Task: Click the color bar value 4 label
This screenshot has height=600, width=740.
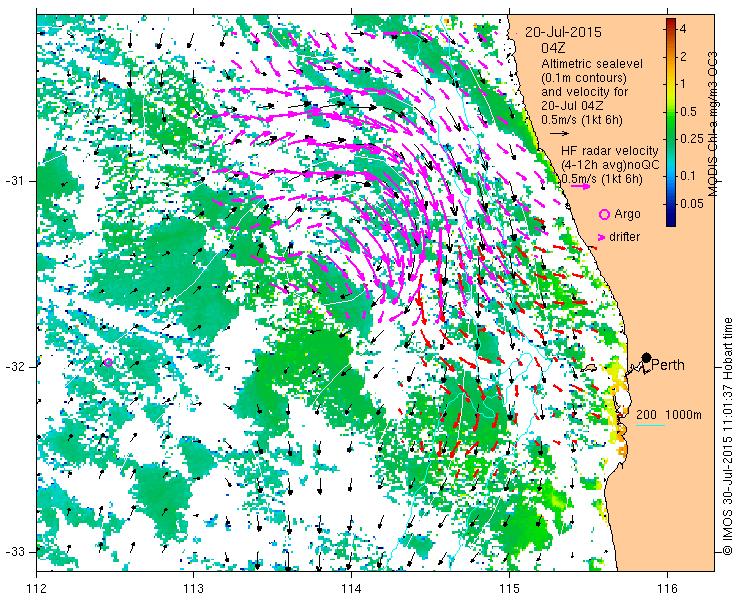Action: [x=682, y=29]
